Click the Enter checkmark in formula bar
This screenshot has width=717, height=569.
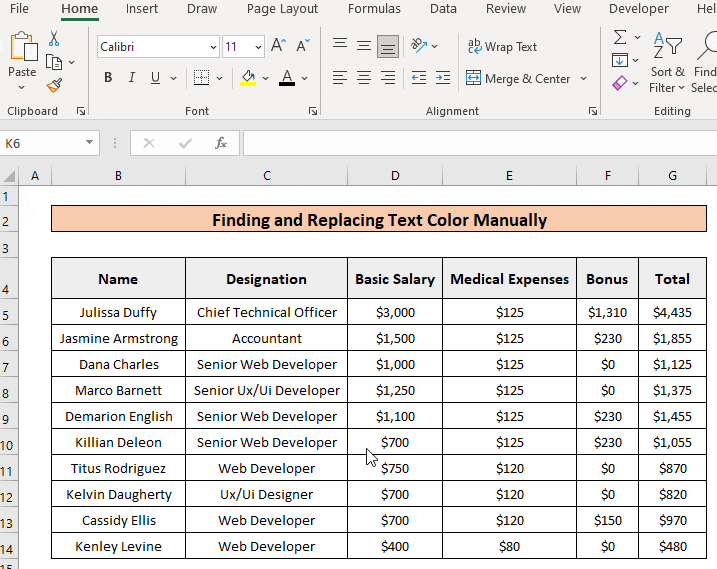pos(185,143)
